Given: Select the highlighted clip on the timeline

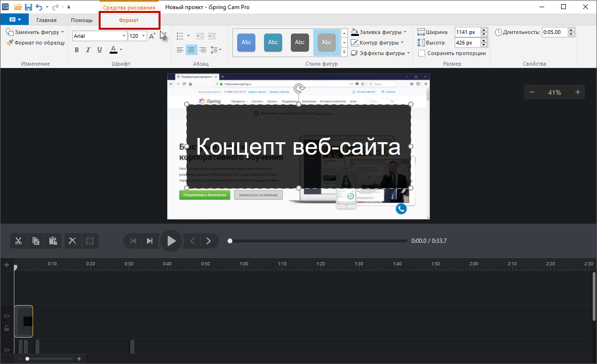Looking at the screenshot, I should (23, 321).
